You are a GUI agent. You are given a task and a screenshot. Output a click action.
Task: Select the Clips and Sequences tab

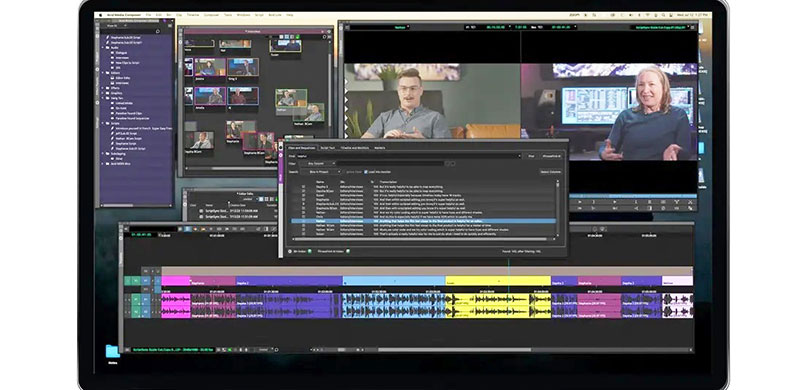(x=302, y=148)
